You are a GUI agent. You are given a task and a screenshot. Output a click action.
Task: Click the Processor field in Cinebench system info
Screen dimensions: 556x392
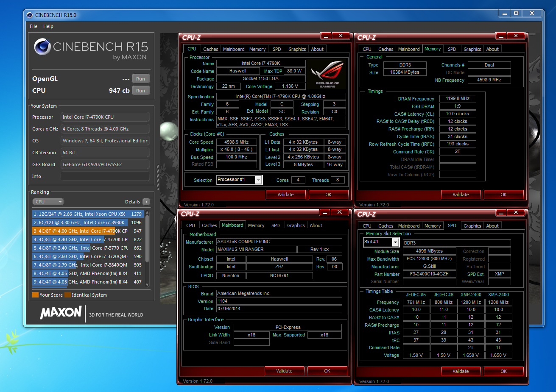[105, 117]
